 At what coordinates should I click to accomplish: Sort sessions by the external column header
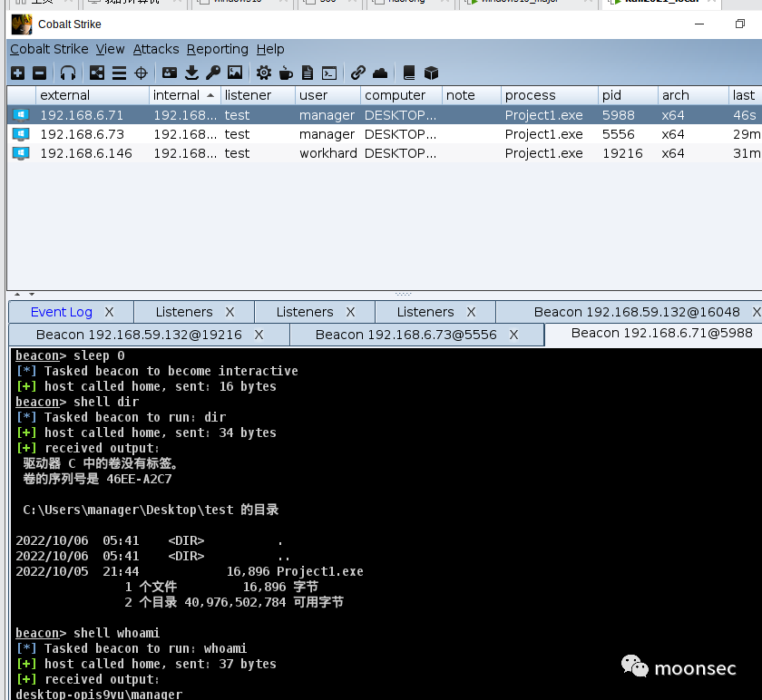click(x=93, y=95)
